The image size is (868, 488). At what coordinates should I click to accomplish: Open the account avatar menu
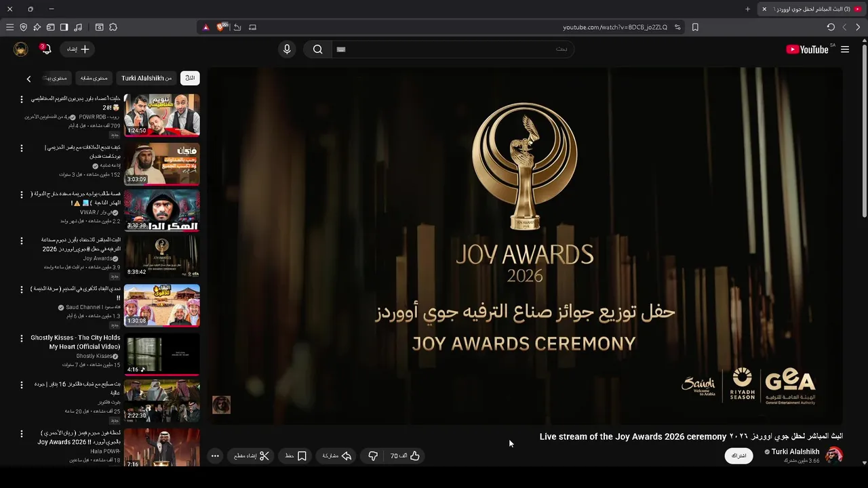pyautogui.click(x=21, y=49)
